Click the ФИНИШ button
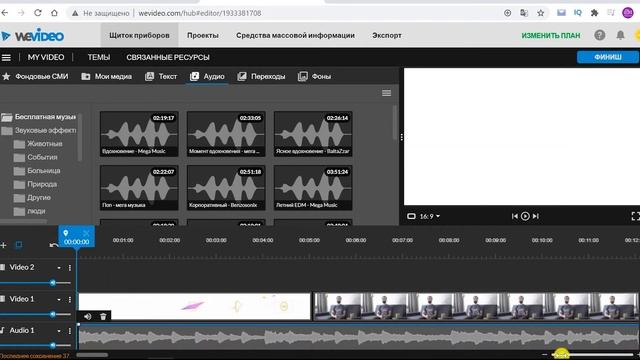The image size is (640, 360). (608, 57)
